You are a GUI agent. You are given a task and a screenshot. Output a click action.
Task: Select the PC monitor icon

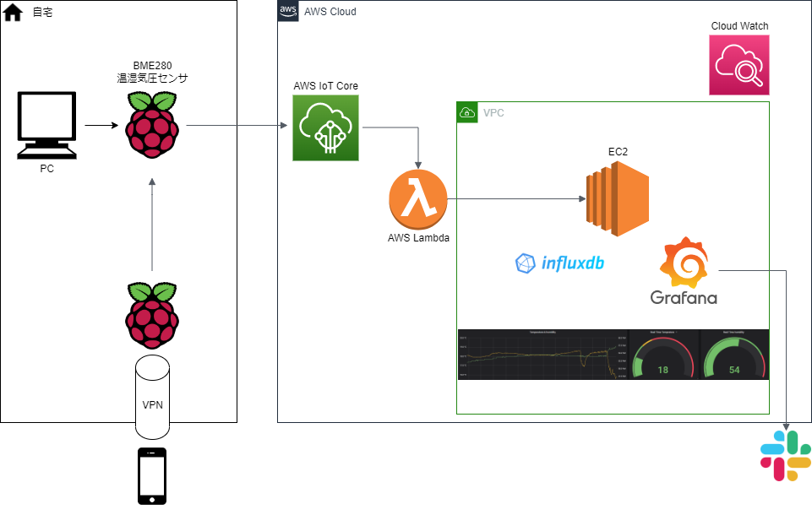click(46, 125)
